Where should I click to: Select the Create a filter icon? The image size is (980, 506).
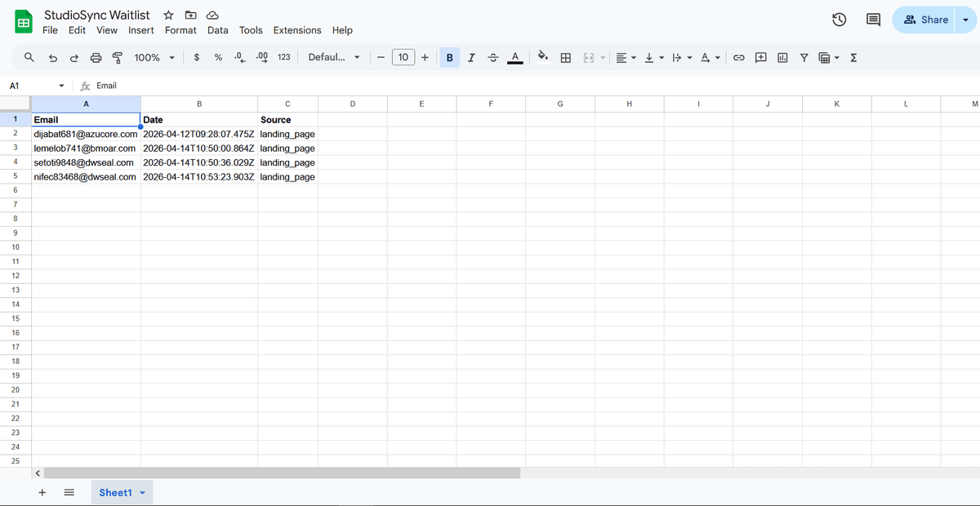[804, 57]
